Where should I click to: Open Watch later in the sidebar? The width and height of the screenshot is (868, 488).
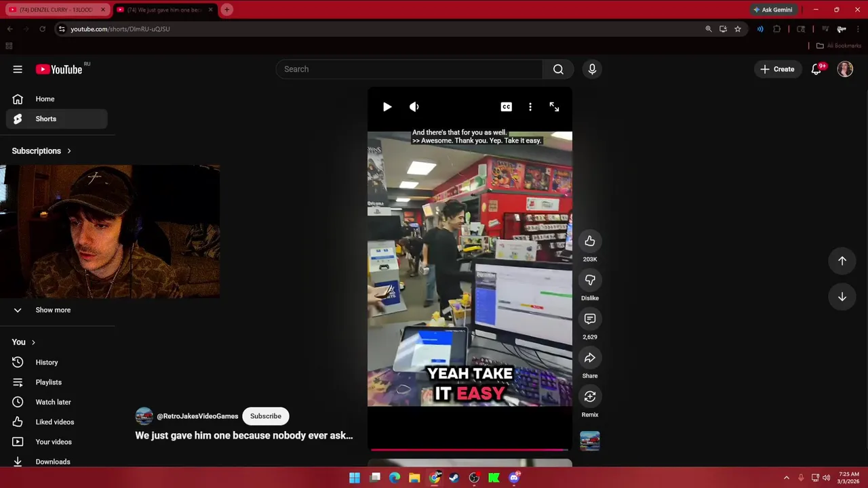[x=58, y=402]
